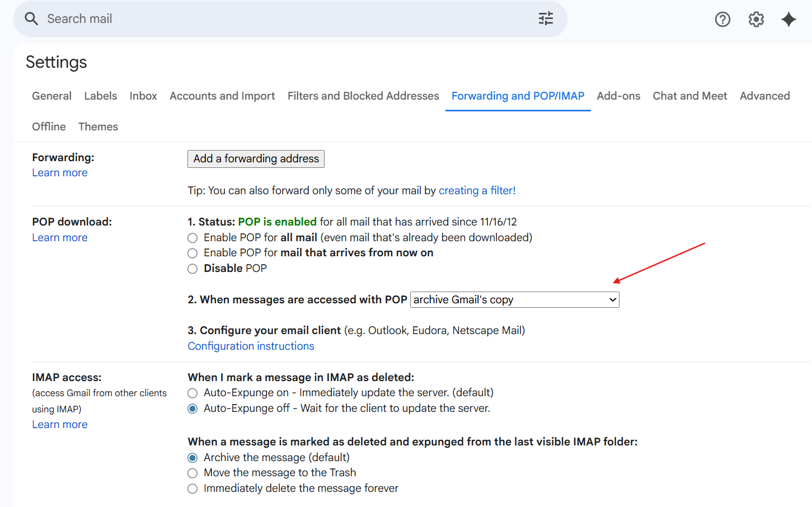This screenshot has width=812, height=507.
Task: Open the Configuration instructions link
Action: point(251,346)
